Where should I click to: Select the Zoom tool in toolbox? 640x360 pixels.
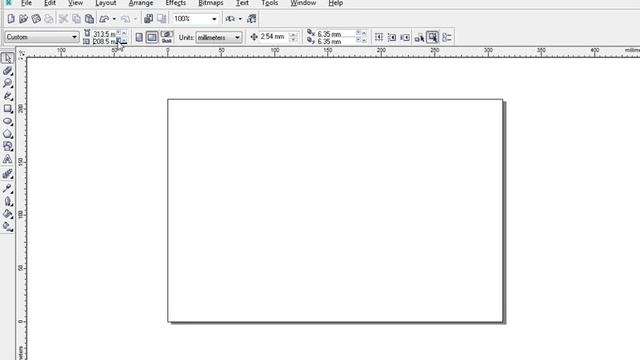[x=7, y=83]
